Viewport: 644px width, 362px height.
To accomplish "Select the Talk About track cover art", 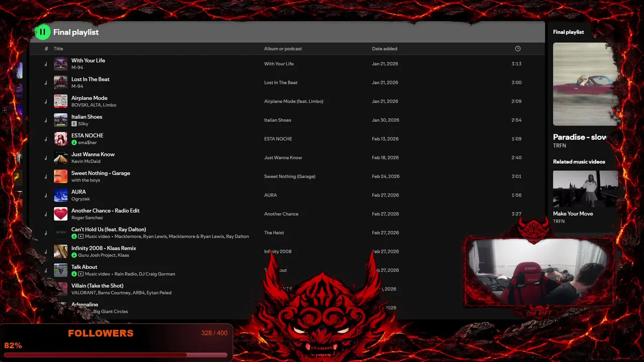I will point(60,270).
